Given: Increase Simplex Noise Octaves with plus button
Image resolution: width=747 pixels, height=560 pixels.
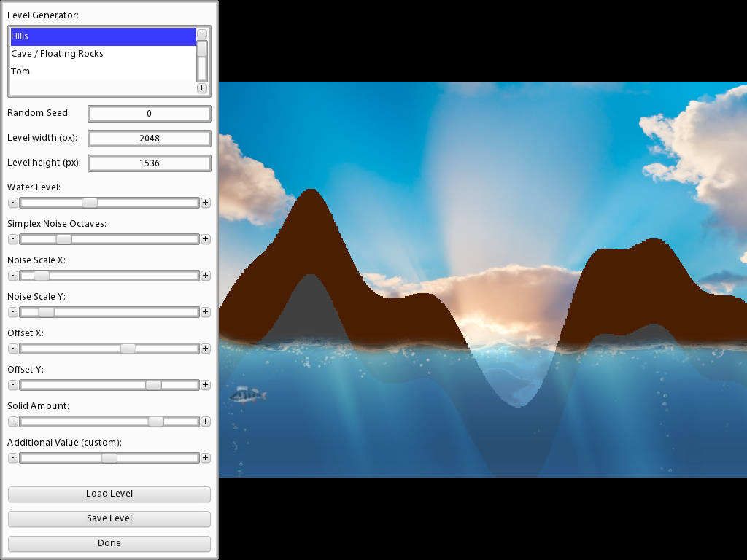Looking at the screenshot, I should (206, 239).
